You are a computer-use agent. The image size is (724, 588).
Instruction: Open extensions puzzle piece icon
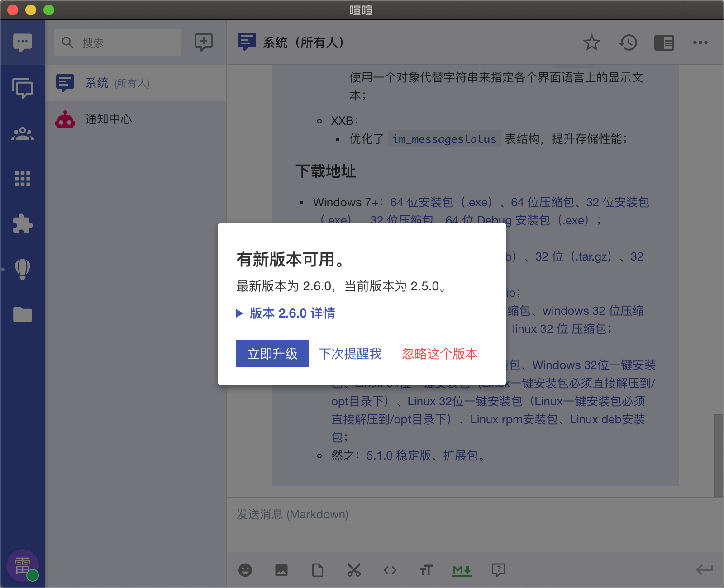[23, 224]
